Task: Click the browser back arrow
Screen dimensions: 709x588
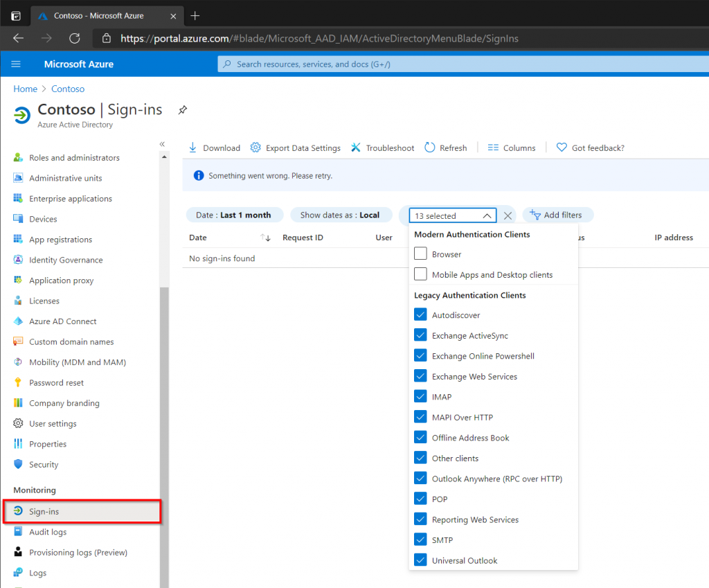Action: coord(18,39)
